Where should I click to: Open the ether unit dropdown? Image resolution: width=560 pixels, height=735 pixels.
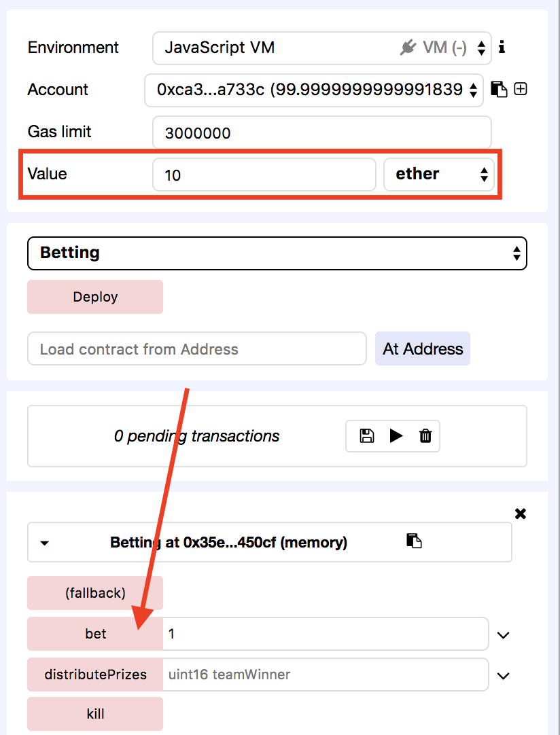(439, 175)
